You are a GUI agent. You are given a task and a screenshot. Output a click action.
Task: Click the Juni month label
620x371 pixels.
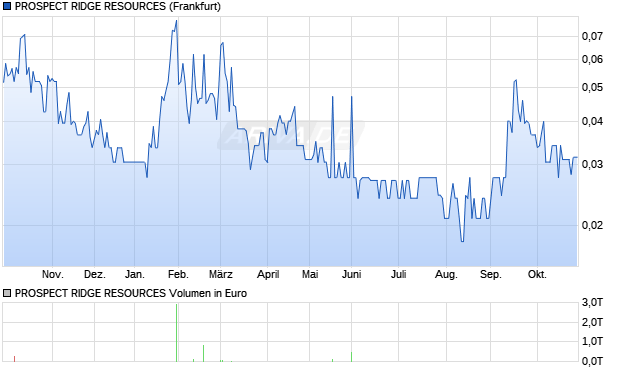[x=352, y=274]
